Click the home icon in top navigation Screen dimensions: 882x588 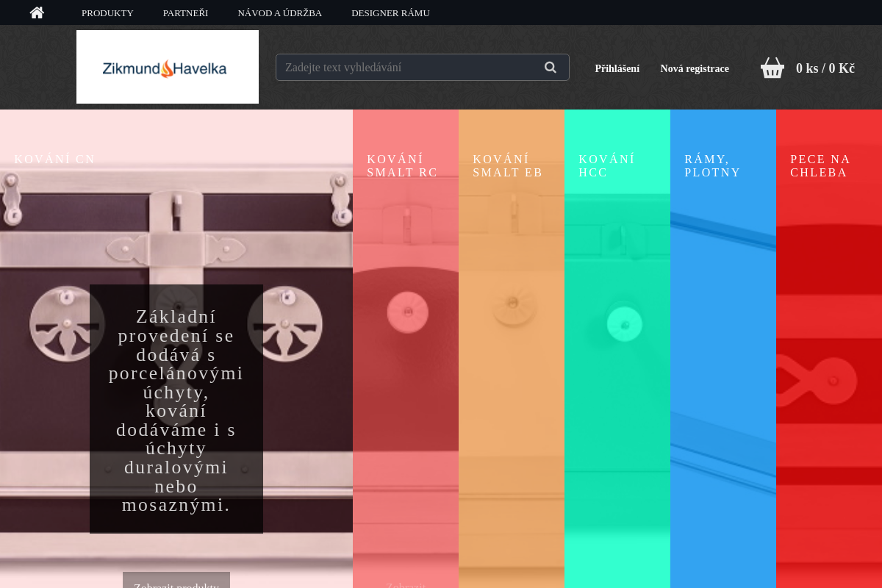37,12
